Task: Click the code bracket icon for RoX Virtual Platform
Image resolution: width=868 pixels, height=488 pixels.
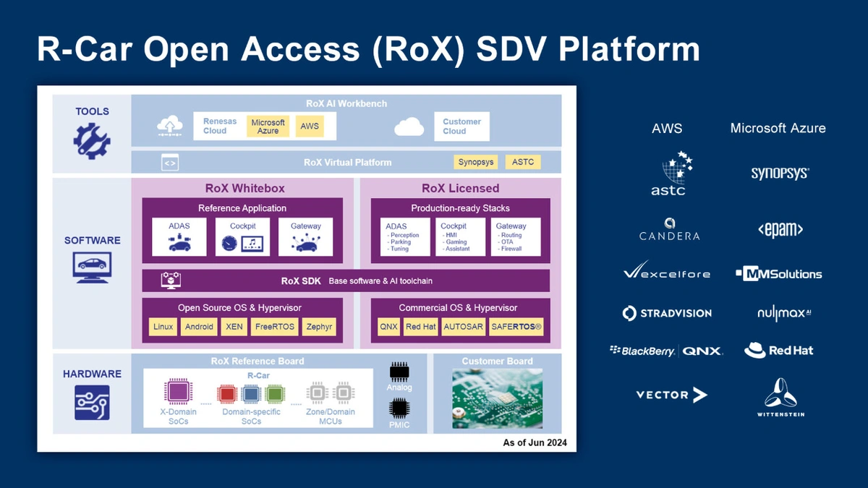Action: 170,163
